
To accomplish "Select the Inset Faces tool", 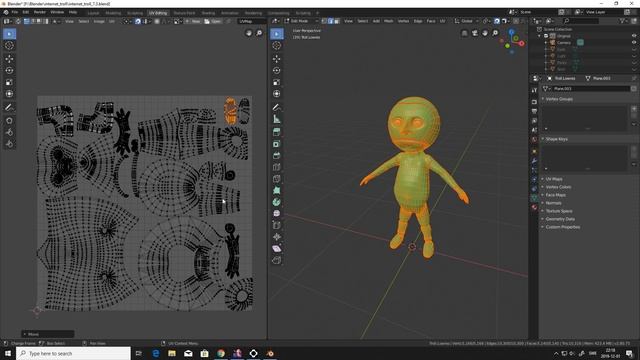I will tap(277, 144).
